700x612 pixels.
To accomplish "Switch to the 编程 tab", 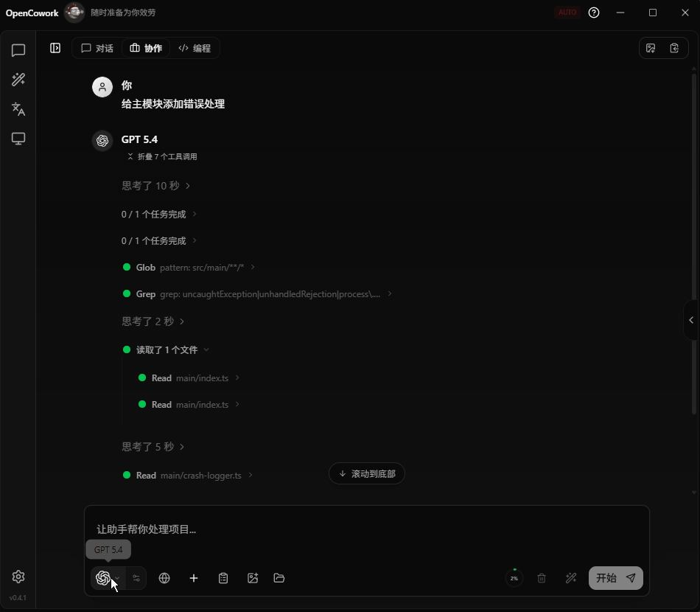I will pos(195,48).
